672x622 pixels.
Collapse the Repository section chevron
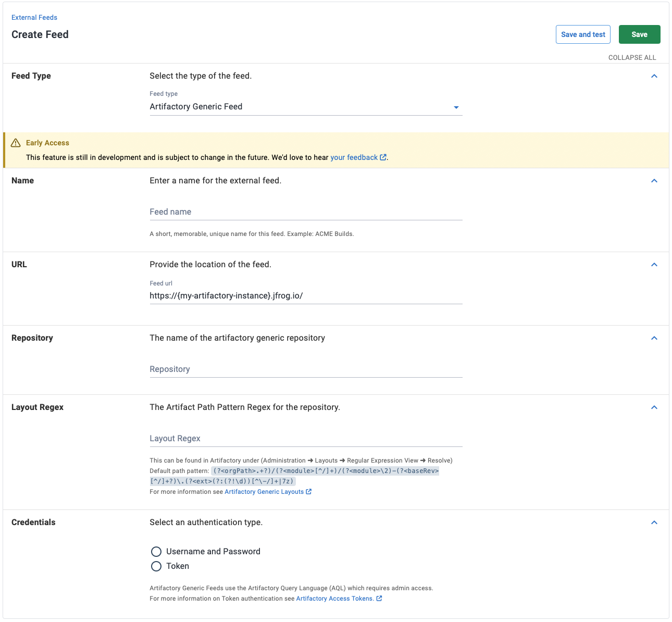click(x=654, y=338)
